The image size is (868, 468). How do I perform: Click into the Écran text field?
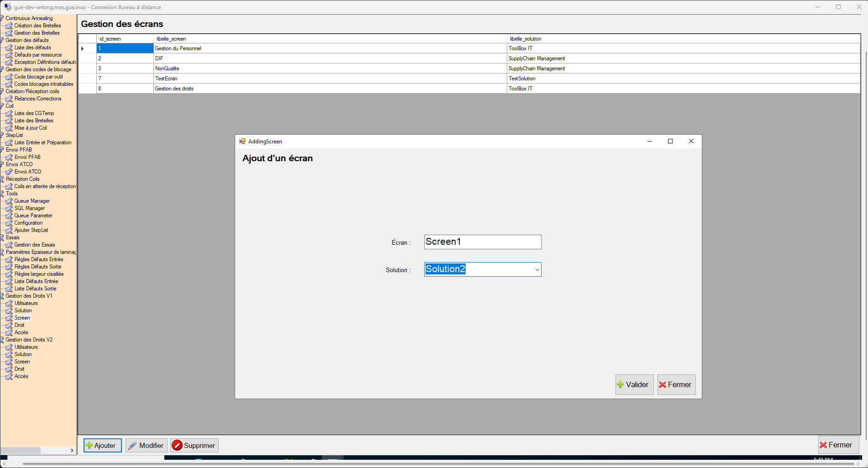coord(482,242)
